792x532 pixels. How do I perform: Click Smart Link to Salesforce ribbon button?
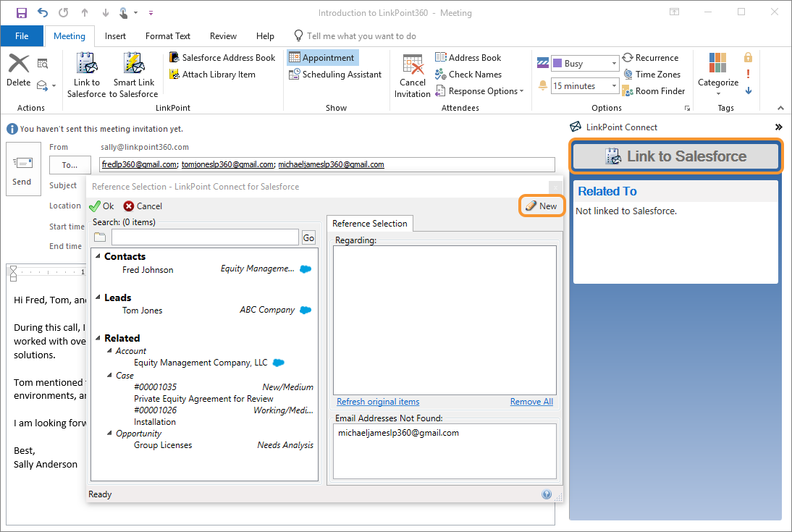pyautogui.click(x=134, y=75)
